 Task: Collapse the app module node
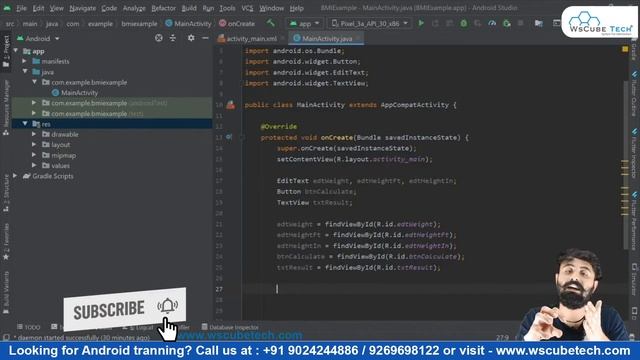click(16, 51)
